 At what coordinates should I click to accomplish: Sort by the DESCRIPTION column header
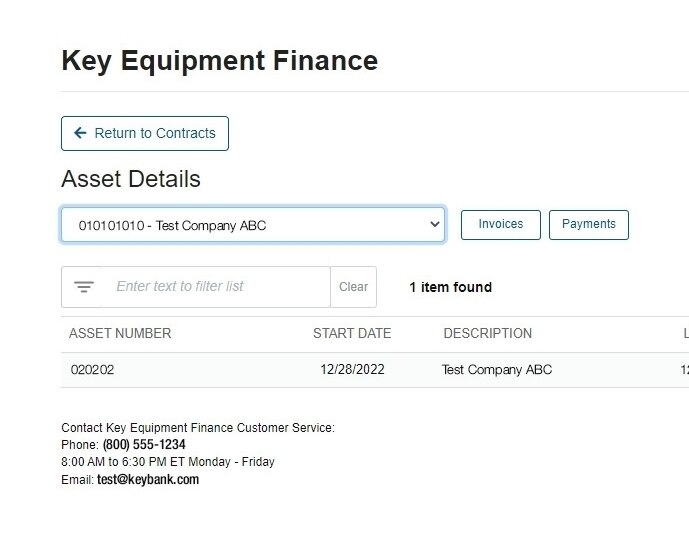tap(487, 333)
